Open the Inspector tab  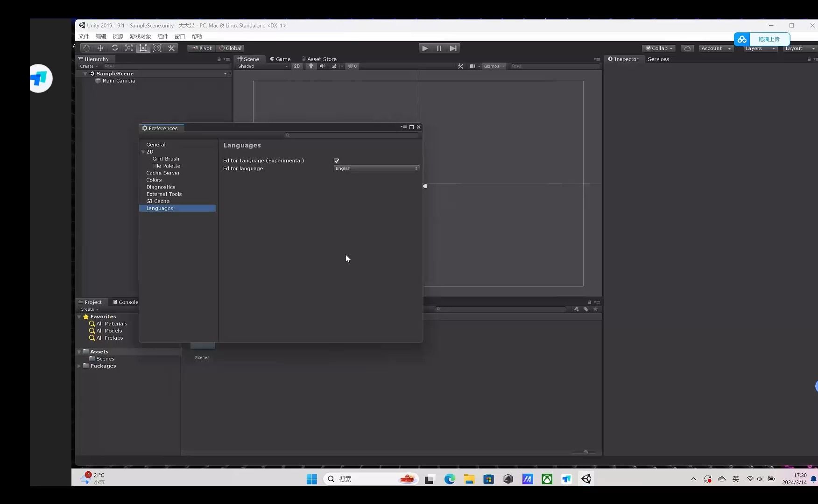(624, 59)
